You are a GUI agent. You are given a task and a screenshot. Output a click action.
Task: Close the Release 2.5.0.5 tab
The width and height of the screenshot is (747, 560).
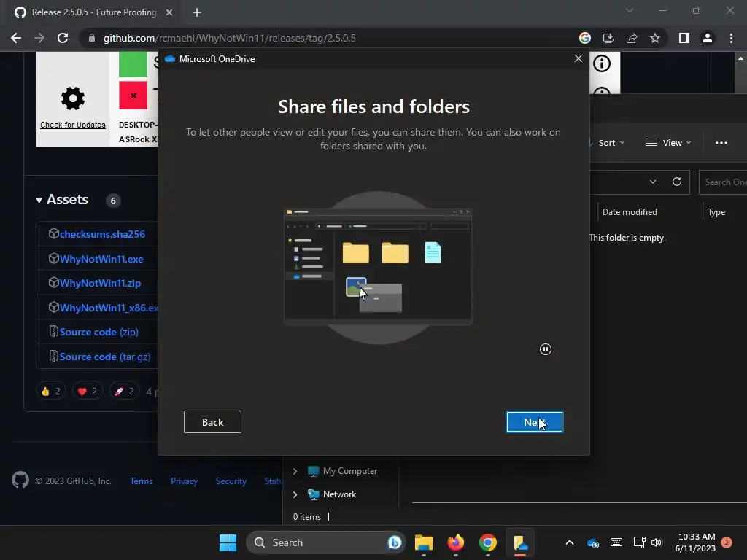pyautogui.click(x=169, y=12)
